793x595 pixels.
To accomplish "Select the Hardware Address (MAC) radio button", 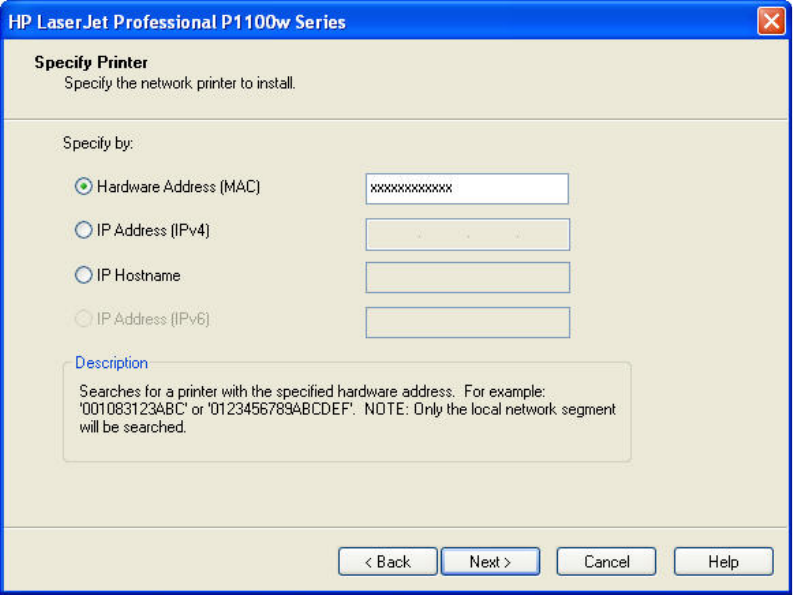I will pyautogui.click(x=84, y=186).
